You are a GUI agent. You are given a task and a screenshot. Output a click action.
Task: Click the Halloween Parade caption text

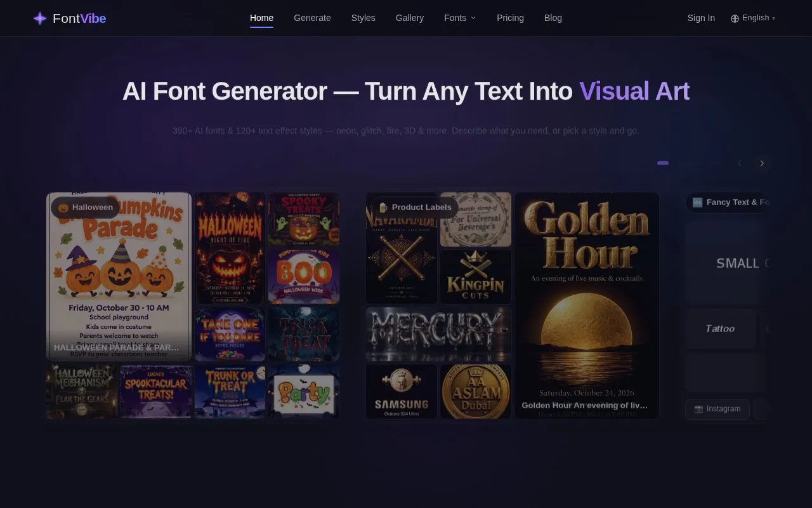[116, 347]
